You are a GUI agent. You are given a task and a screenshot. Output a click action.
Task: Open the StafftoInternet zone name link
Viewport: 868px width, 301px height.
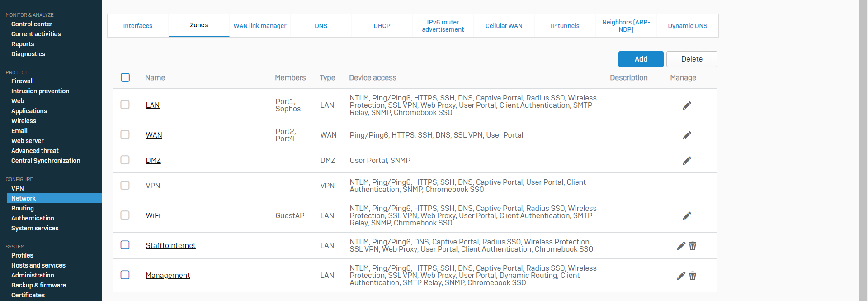170,245
